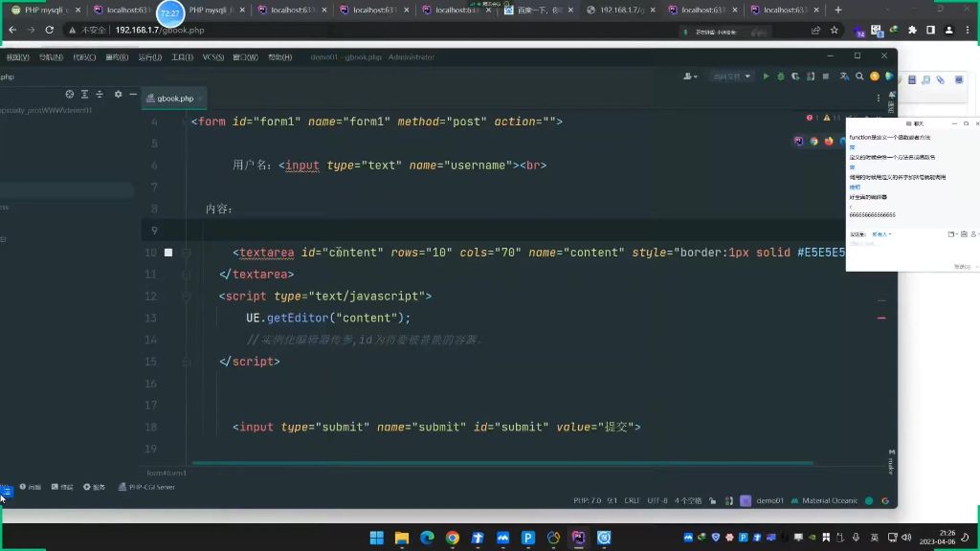Hide the project panel with minus icon
980x551 pixels.
[x=133, y=95]
